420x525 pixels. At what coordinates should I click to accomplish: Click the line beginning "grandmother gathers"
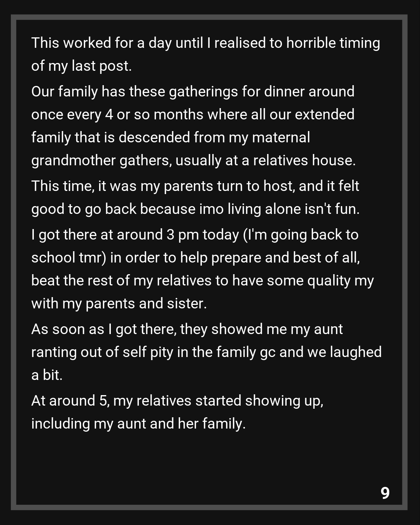pos(193,161)
